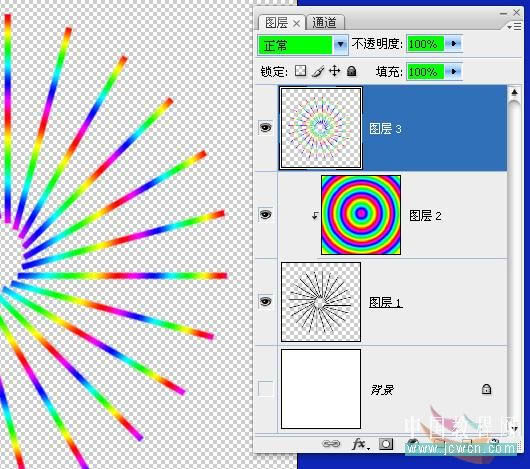530x469 pixels.
Task: Open the 不透明度 opacity slider arrow
Action: [453, 44]
